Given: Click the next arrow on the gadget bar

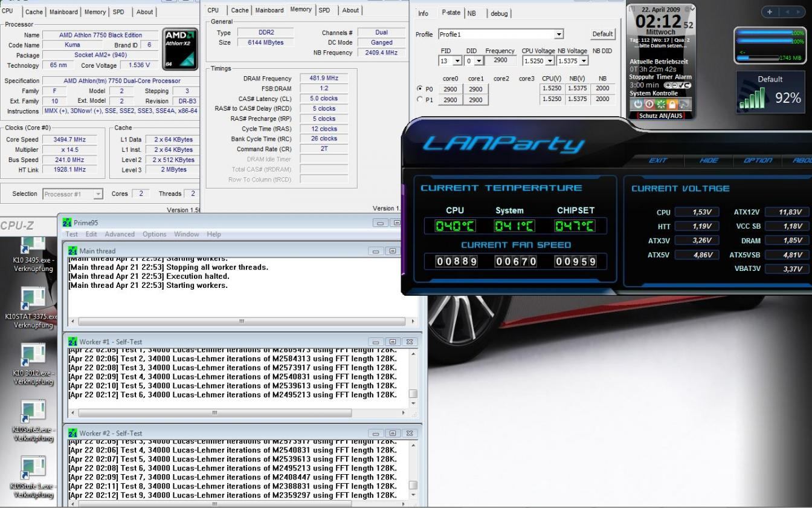Looking at the screenshot, I should (798, 11).
